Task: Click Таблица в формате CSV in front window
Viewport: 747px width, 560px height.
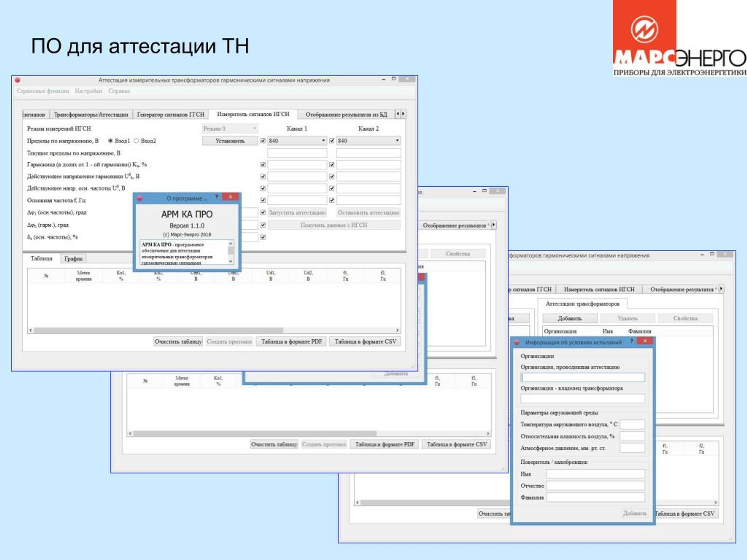Action: coord(365,342)
